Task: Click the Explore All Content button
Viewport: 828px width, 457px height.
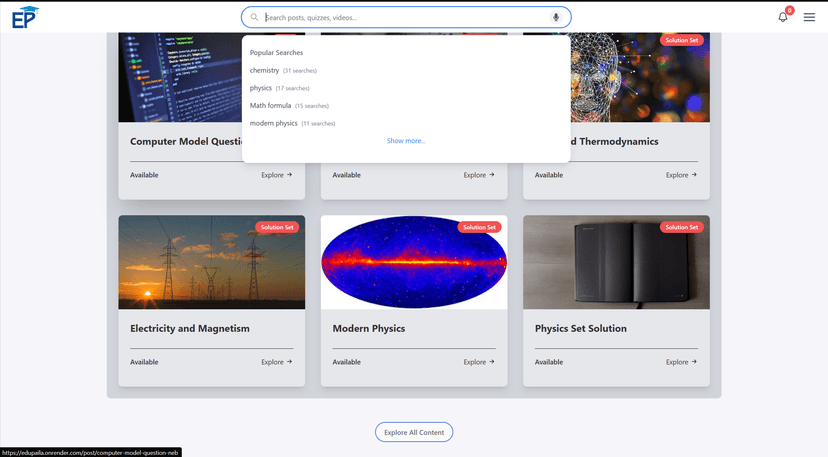Action: (x=414, y=432)
